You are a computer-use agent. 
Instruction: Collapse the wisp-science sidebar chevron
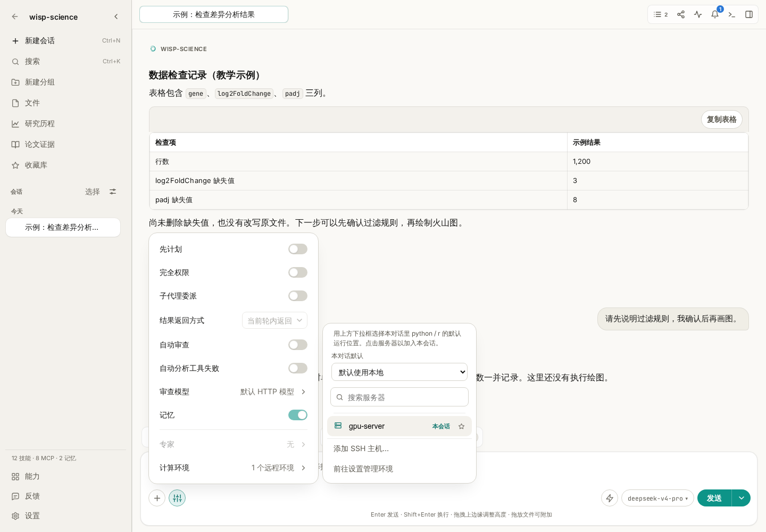116,16
